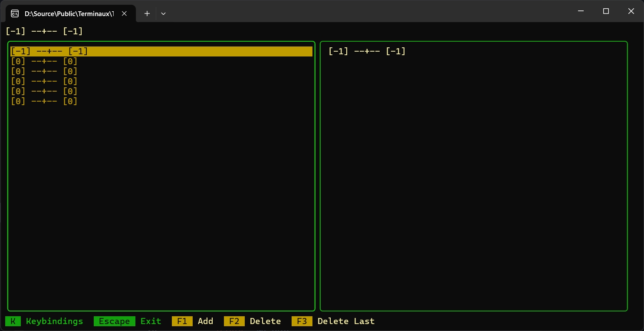
Task: Click the Delete Last label
Action: coord(346,321)
